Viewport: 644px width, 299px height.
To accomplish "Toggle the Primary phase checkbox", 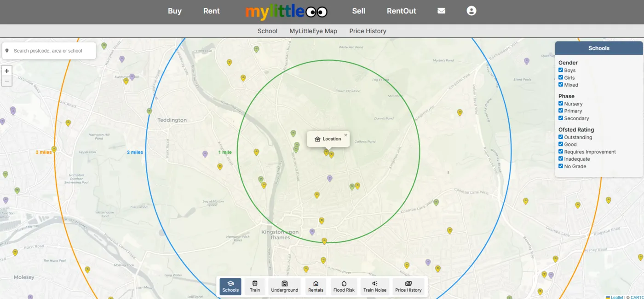I will tap(561, 111).
